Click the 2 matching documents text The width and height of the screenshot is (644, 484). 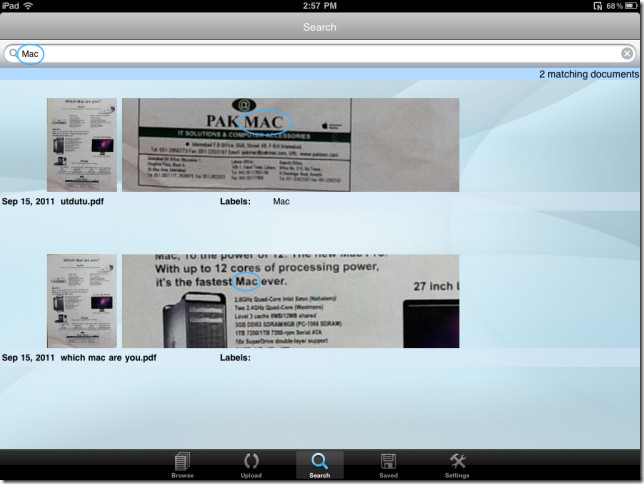589,74
